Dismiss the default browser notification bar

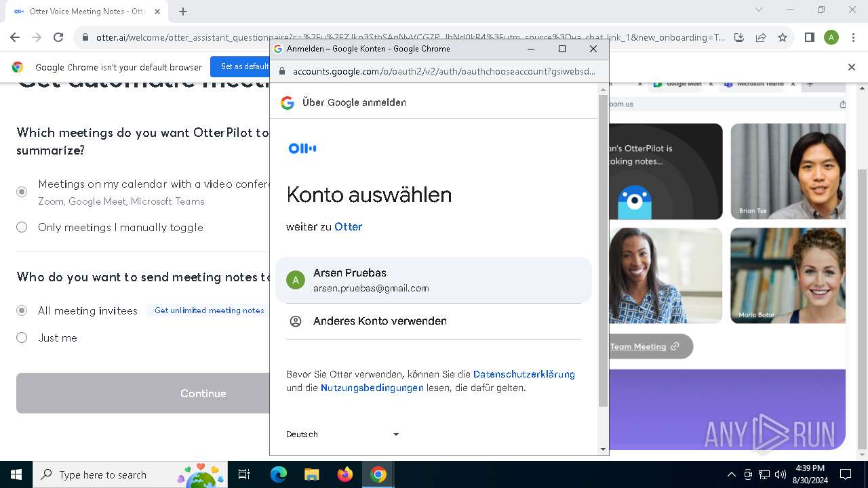click(852, 67)
